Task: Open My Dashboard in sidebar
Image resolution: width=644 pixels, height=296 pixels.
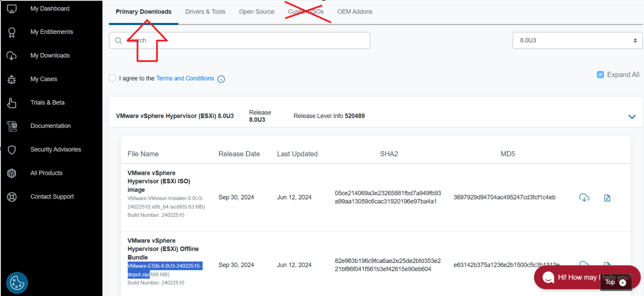Action: pyautogui.click(x=50, y=8)
